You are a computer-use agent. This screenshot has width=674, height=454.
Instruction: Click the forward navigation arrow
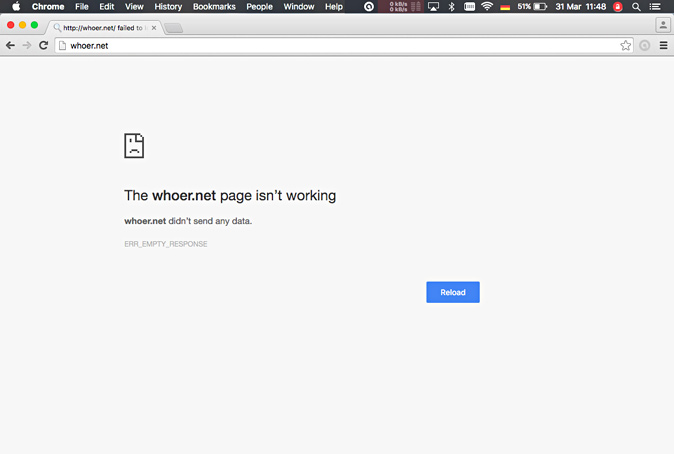coord(27,45)
